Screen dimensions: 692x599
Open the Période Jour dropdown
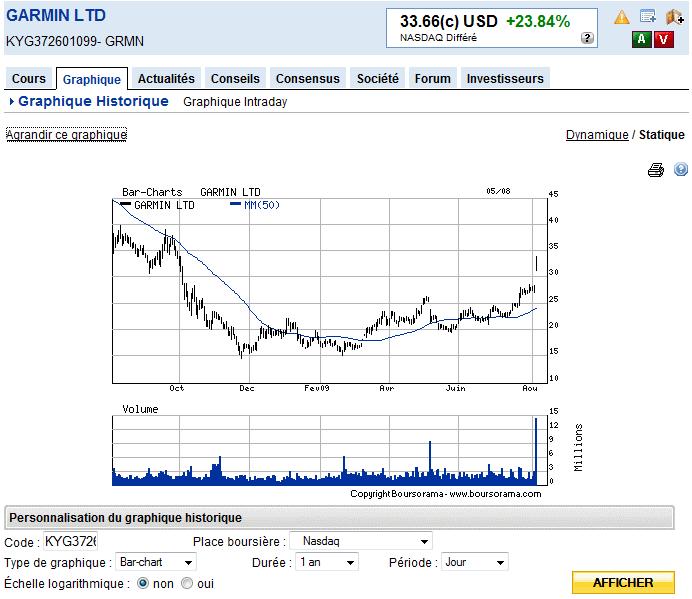point(474,562)
